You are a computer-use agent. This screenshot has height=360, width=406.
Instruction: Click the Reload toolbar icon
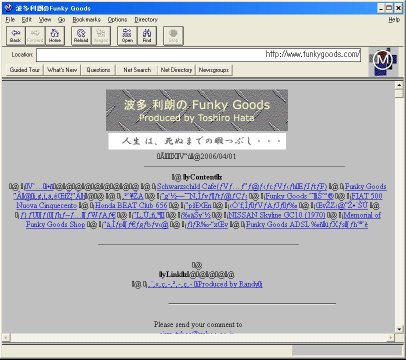81,36
